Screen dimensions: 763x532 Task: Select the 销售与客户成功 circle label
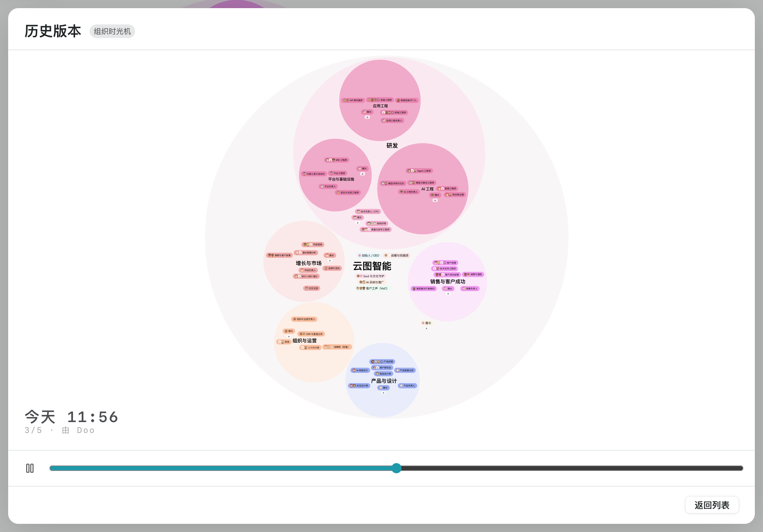click(x=448, y=281)
